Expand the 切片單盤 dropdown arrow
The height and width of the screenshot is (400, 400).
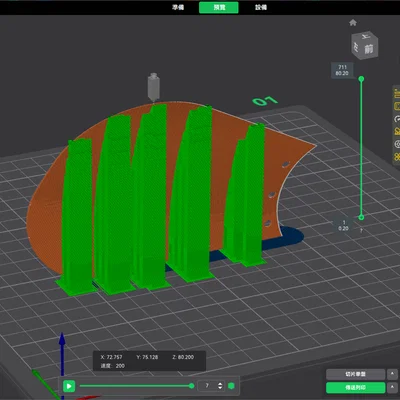coord(392,374)
